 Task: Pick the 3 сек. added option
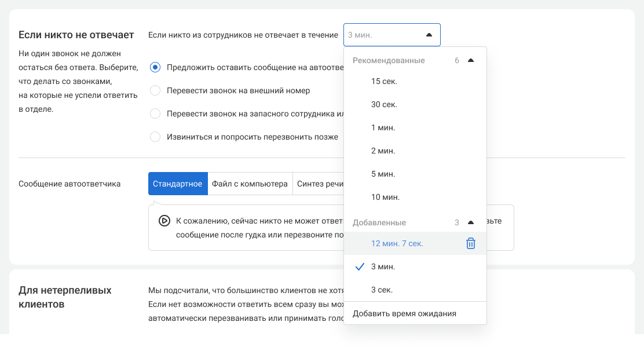tap(382, 290)
